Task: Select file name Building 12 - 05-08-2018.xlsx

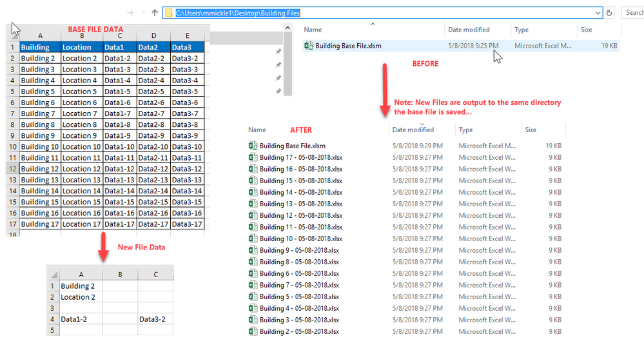Action: click(301, 215)
